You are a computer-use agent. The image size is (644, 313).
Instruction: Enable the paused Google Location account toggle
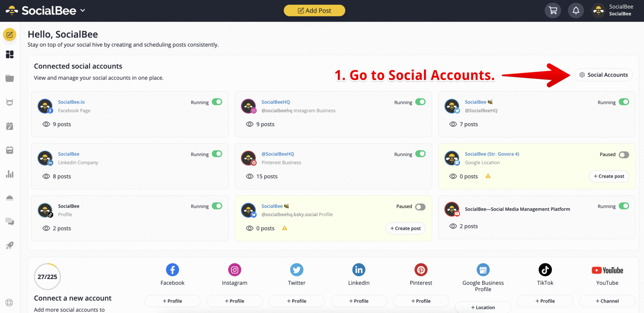(624, 155)
